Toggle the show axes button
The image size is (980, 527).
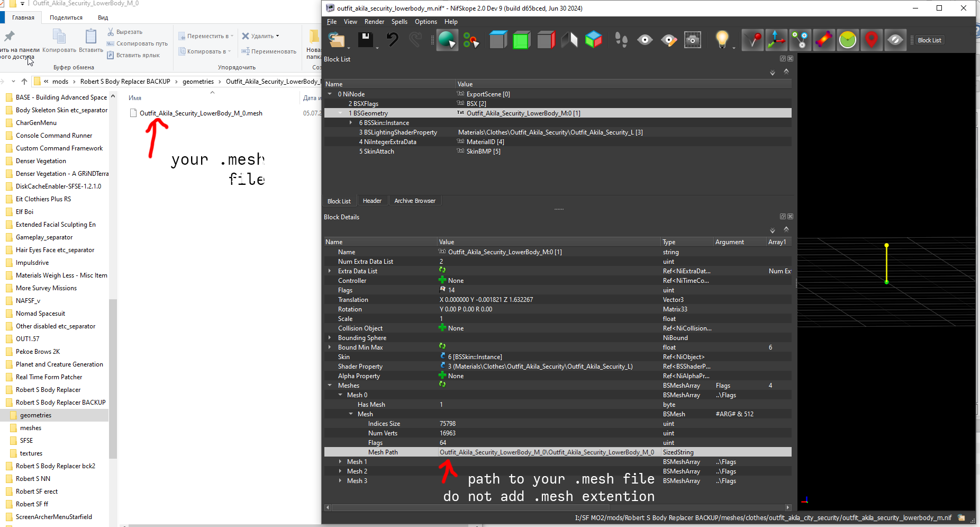point(776,40)
